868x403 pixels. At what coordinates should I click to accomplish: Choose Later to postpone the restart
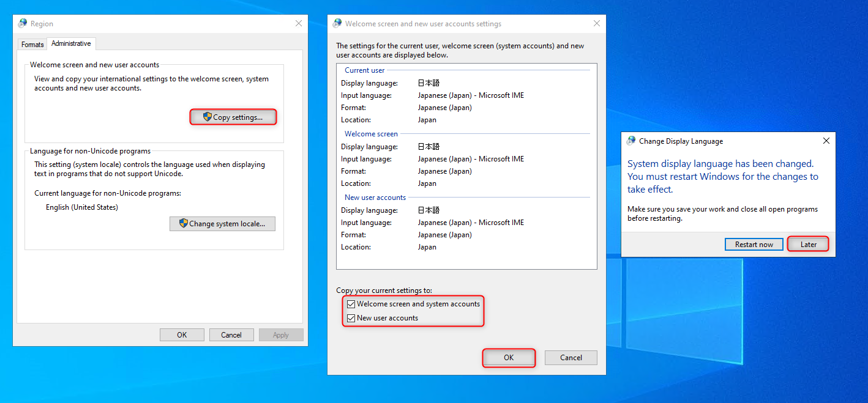click(x=808, y=245)
